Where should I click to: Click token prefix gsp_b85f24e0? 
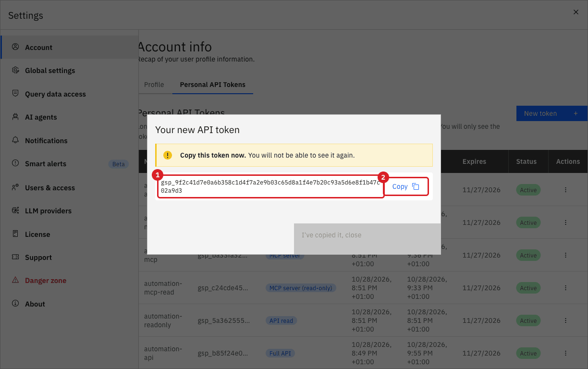click(223, 354)
